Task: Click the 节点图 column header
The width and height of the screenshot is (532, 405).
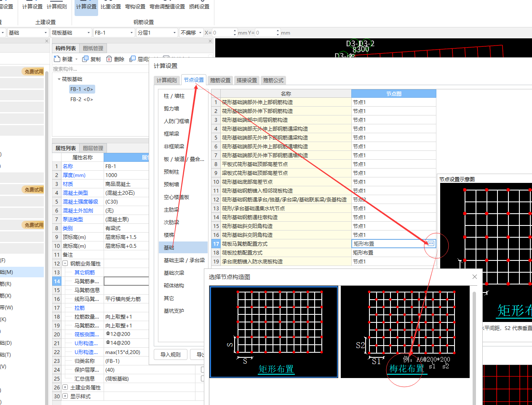Action: coord(394,94)
